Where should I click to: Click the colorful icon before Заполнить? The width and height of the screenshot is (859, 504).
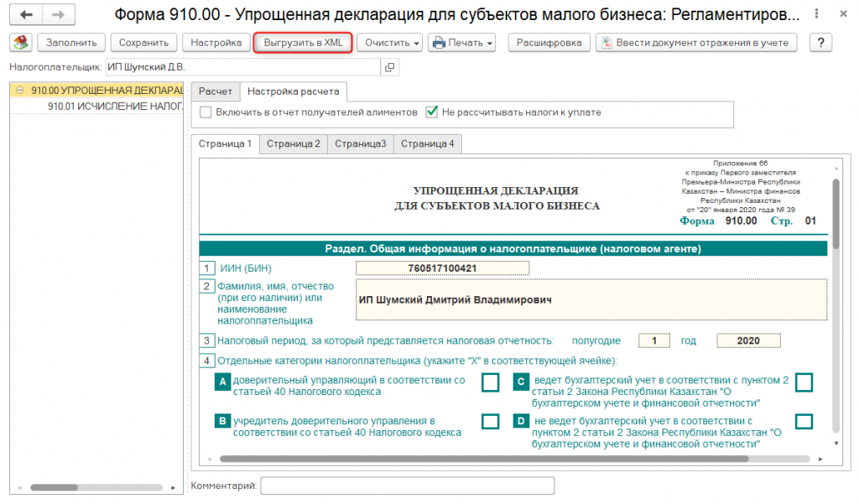click(x=20, y=43)
